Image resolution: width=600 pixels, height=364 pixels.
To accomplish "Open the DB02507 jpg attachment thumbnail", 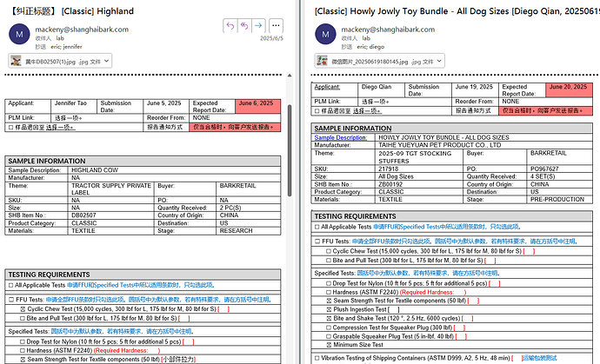I will 16,61.
